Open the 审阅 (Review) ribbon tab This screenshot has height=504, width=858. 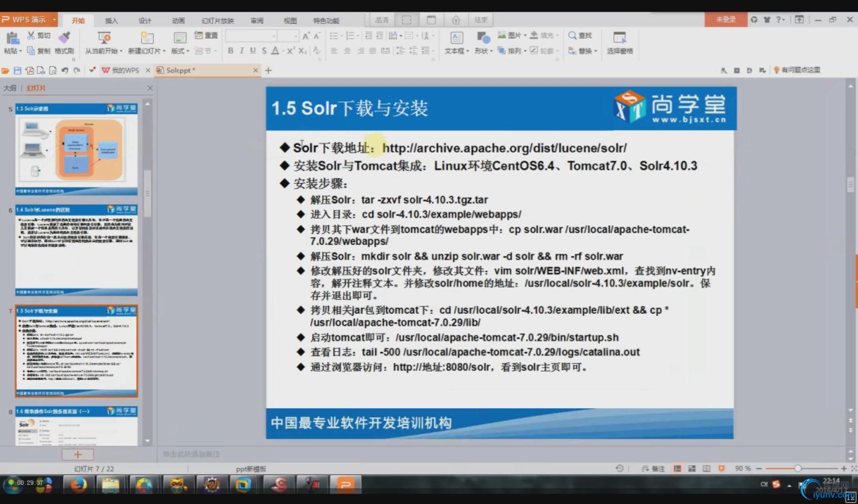tap(257, 21)
